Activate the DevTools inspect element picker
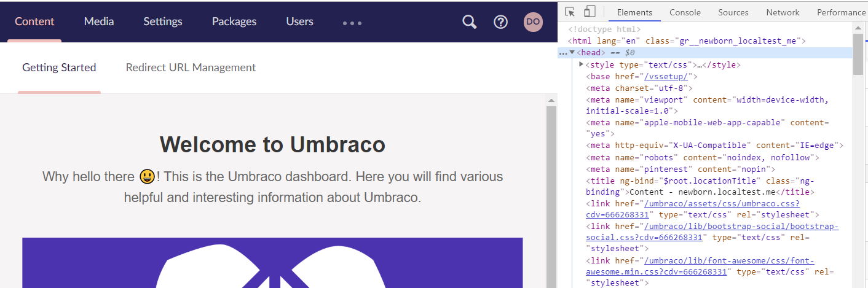The image size is (868, 288). click(x=570, y=12)
